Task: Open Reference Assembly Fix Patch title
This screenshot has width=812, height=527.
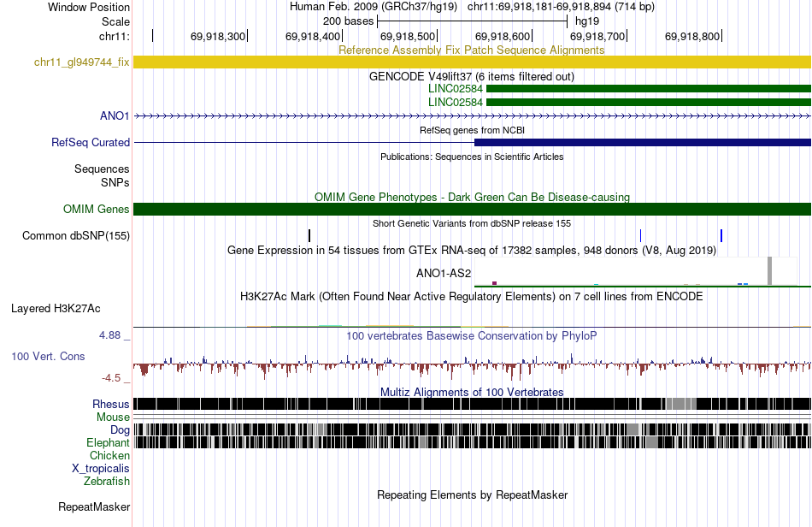Action: coord(472,50)
